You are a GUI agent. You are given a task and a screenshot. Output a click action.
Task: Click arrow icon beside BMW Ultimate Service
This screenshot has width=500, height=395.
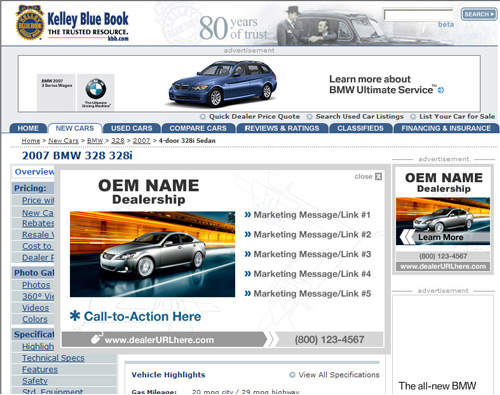[x=441, y=90]
